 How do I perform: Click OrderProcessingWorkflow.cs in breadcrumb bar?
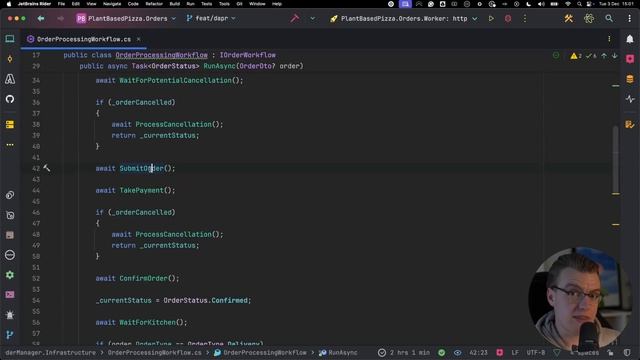(154, 353)
